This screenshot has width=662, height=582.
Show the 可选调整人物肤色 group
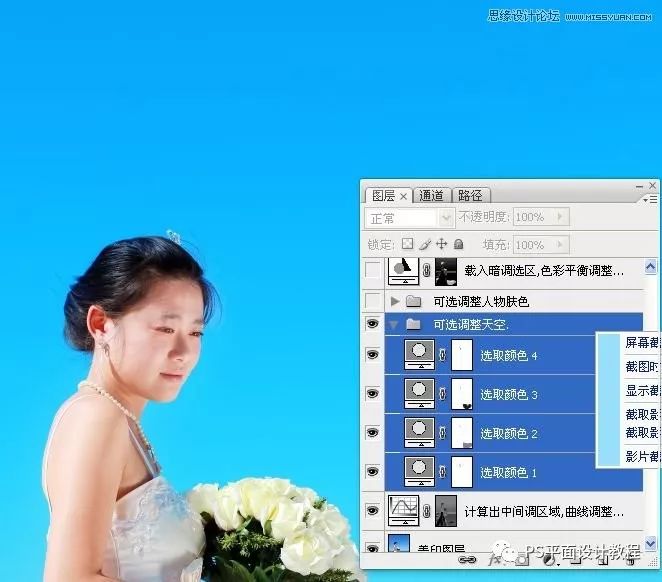point(372,301)
